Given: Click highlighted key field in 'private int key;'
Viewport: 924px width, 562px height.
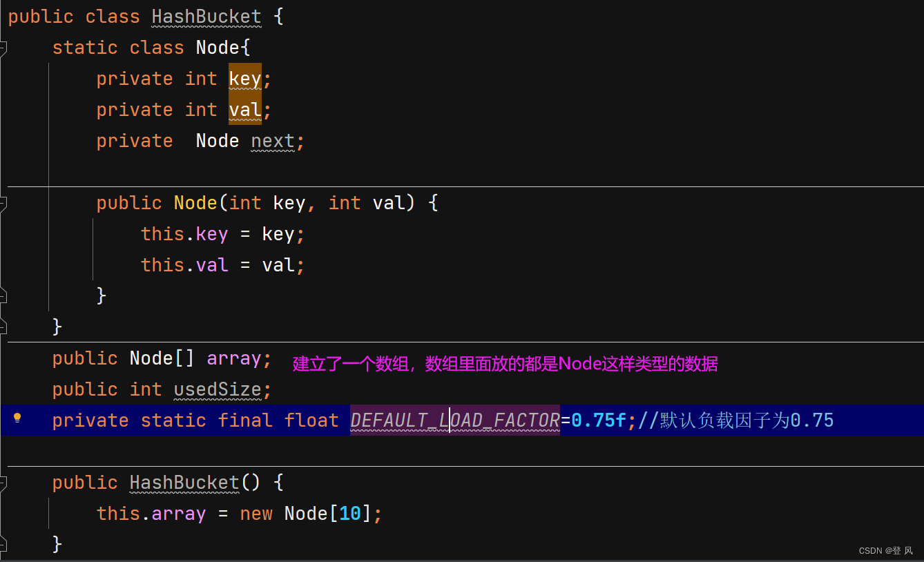Looking at the screenshot, I should 245,79.
